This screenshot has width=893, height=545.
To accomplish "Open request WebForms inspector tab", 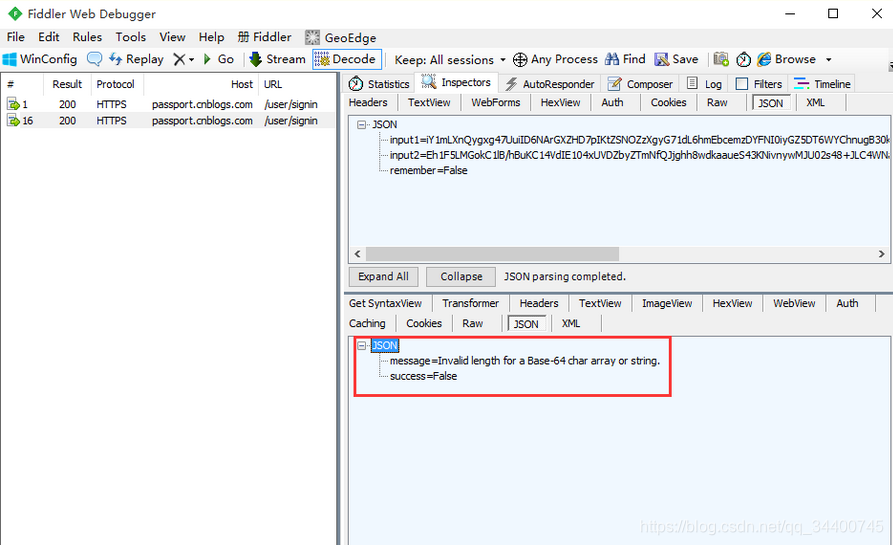I will point(495,103).
